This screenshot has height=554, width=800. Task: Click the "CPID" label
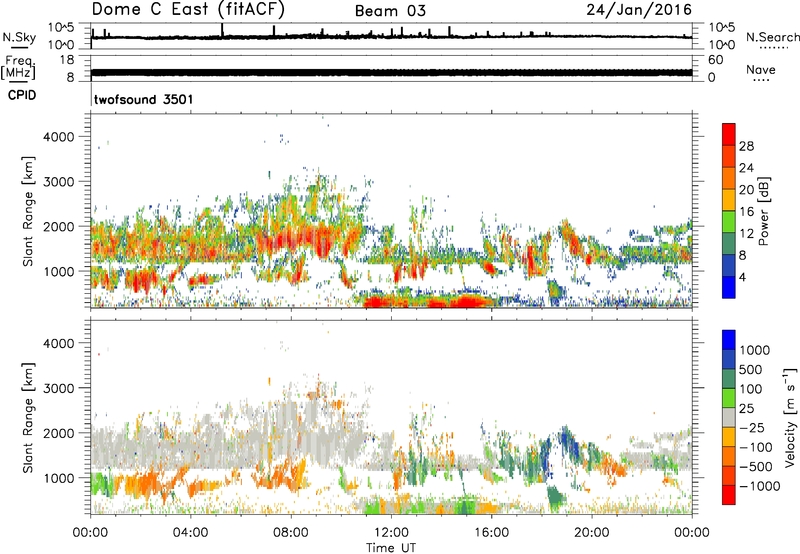22,95
